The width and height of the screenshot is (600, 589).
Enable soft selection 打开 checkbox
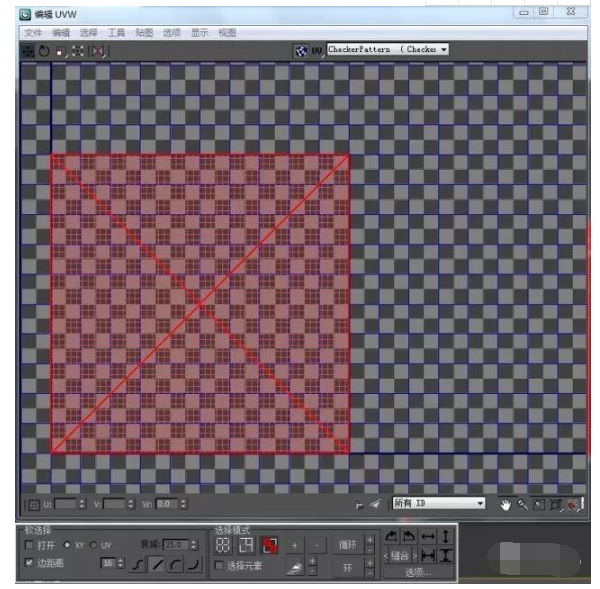pyautogui.click(x=29, y=545)
